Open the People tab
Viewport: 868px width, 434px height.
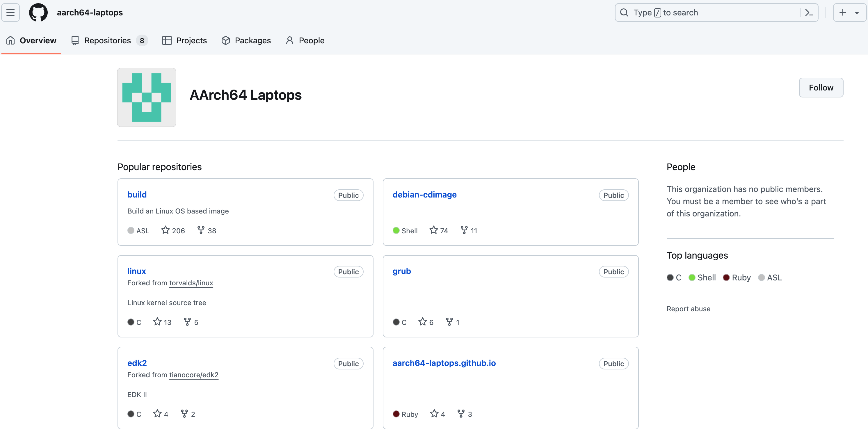point(305,40)
